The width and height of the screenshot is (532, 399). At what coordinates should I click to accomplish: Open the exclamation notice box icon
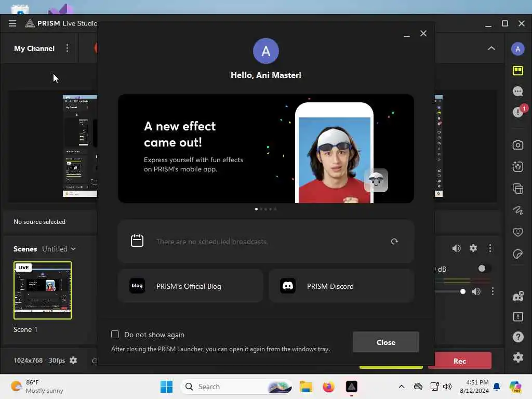pyautogui.click(x=518, y=317)
